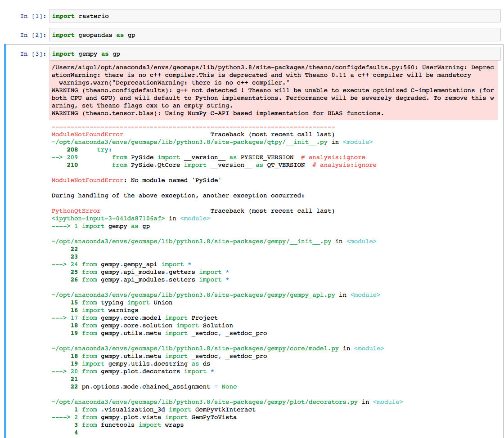Click line 1 '.visualization_3d import GemPyvtkInteract'
The height and width of the screenshot is (438, 504).
pos(165,410)
